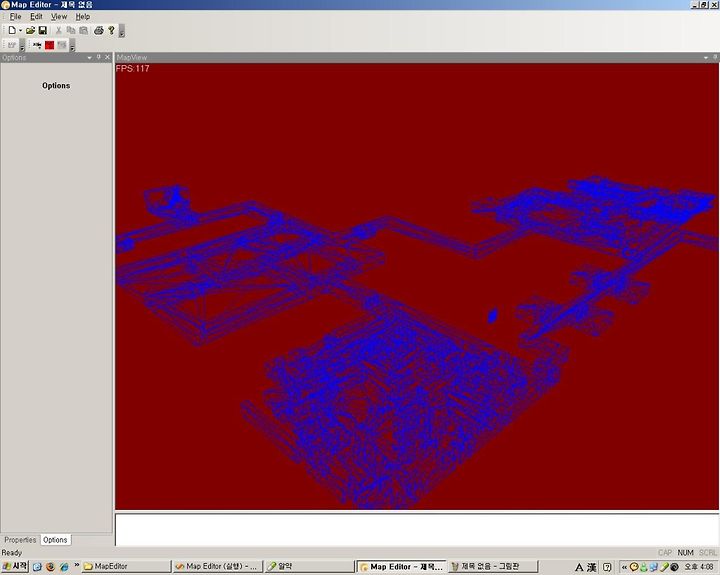Switch to the 알약 taskbar button
The width and height of the screenshot is (720, 575).
pos(309,567)
